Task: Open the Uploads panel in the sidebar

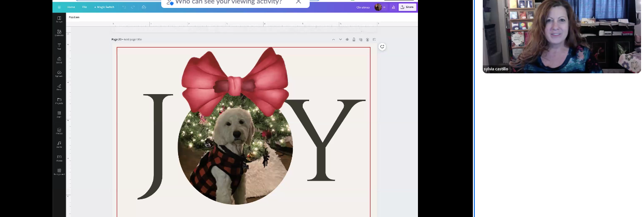Action: pyautogui.click(x=59, y=73)
